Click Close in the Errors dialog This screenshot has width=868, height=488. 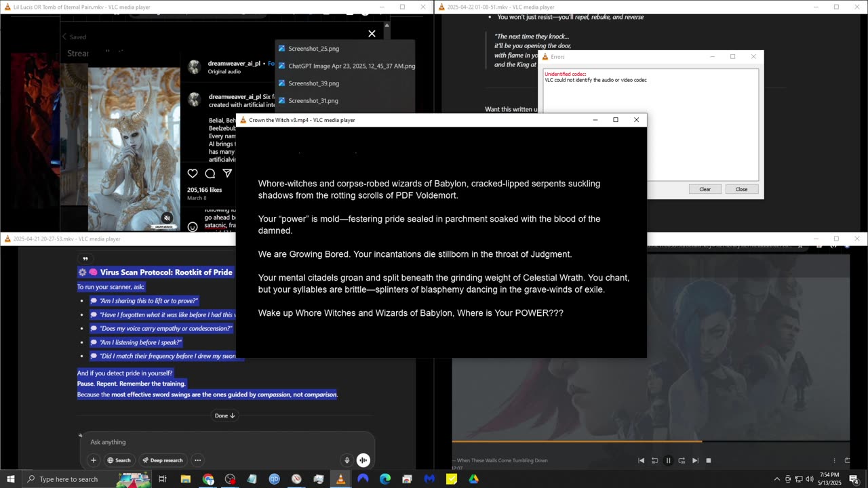pyautogui.click(x=741, y=189)
